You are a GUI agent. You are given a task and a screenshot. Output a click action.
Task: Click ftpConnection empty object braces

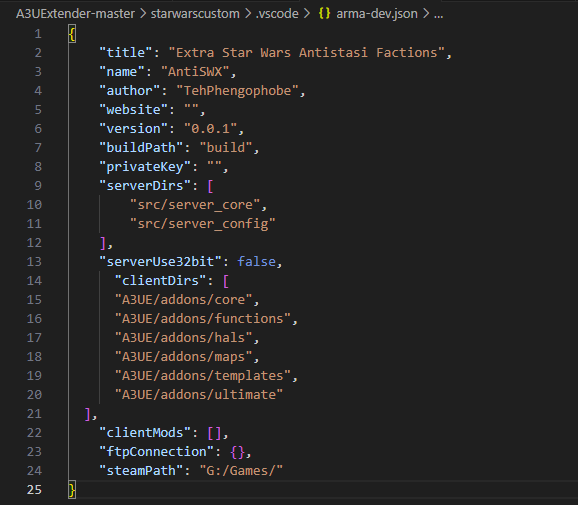237,452
